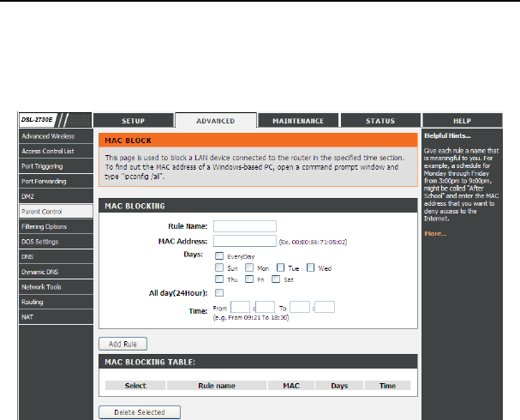Select Parent Control in sidebar
Image resolution: width=520 pixels, height=420 pixels.
click(56, 212)
